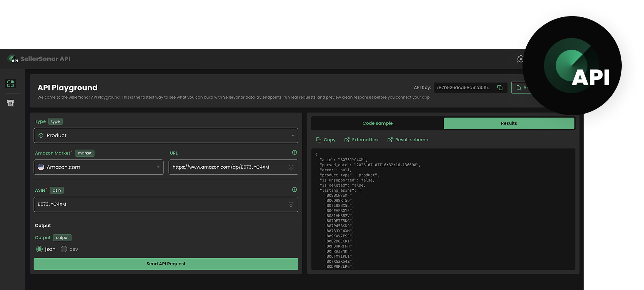Screen dimensions: 644x290
Task: Select the json output radio button
Action: (x=39, y=249)
